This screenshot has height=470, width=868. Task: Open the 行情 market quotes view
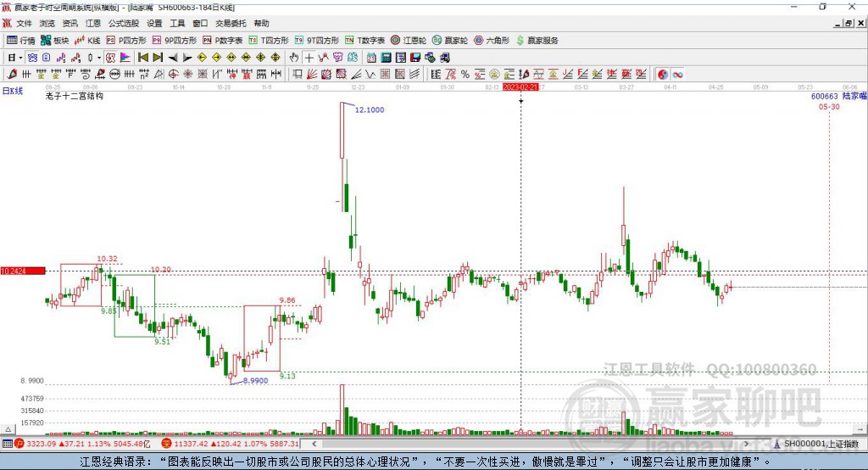point(20,41)
